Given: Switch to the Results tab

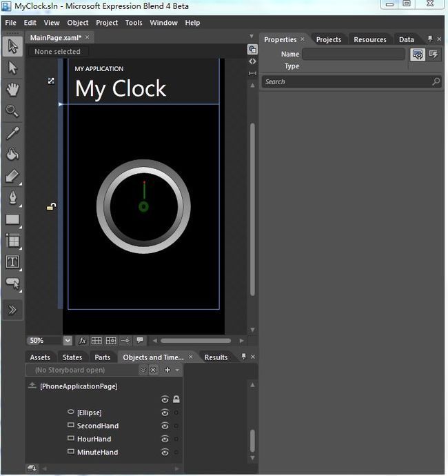Looking at the screenshot, I should [216, 357].
